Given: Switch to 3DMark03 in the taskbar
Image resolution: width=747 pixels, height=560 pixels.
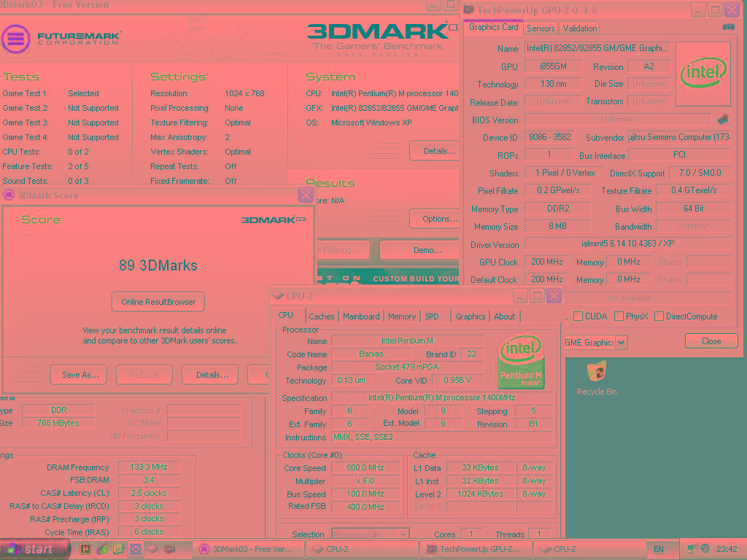Looking at the screenshot, I should 247,549.
